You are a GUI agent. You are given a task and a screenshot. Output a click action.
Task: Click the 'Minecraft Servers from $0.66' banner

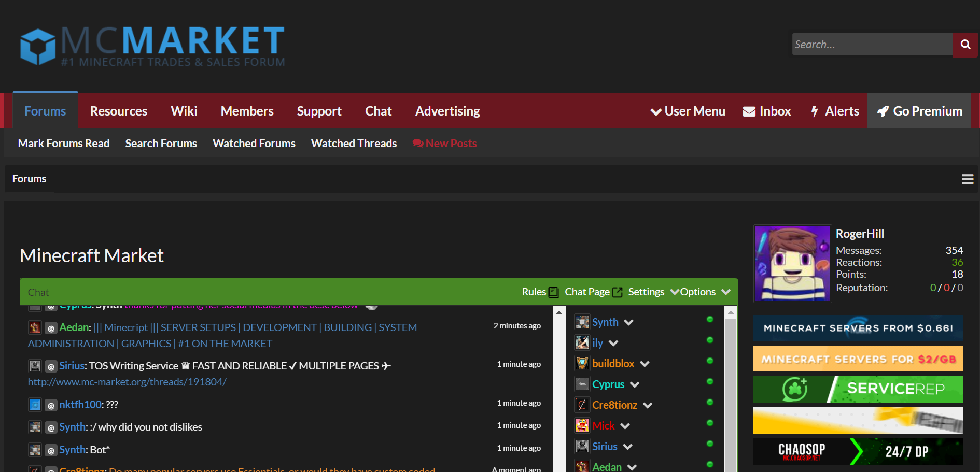(858, 328)
